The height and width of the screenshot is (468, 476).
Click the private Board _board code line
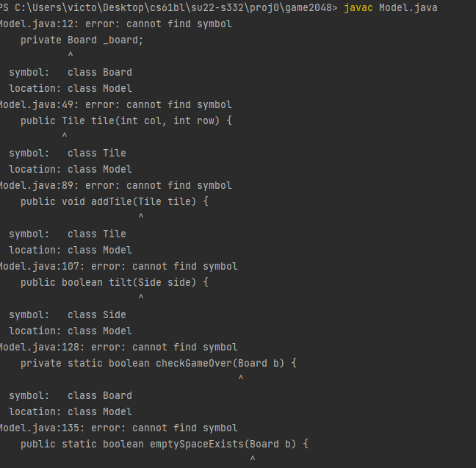(x=82, y=40)
